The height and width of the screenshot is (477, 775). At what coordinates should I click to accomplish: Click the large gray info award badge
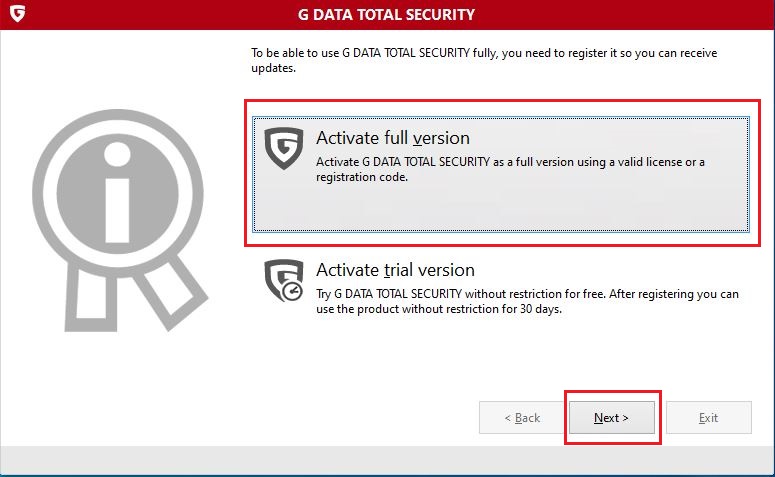119,219
